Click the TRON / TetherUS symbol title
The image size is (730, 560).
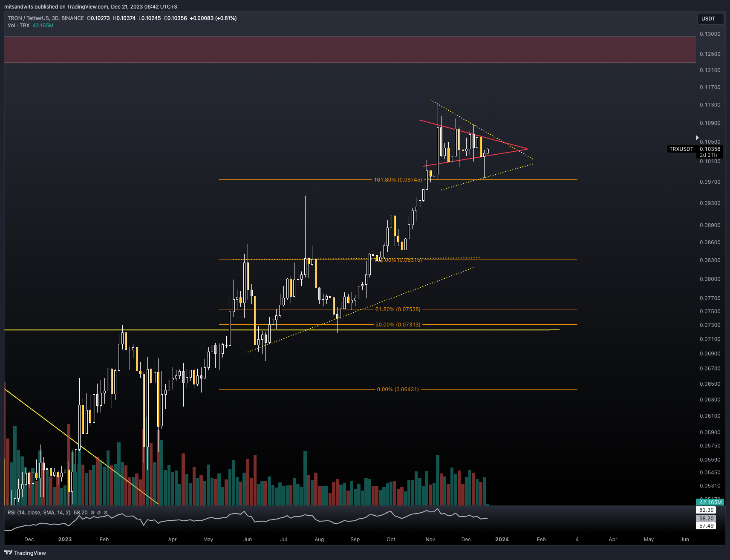point(46,18)
